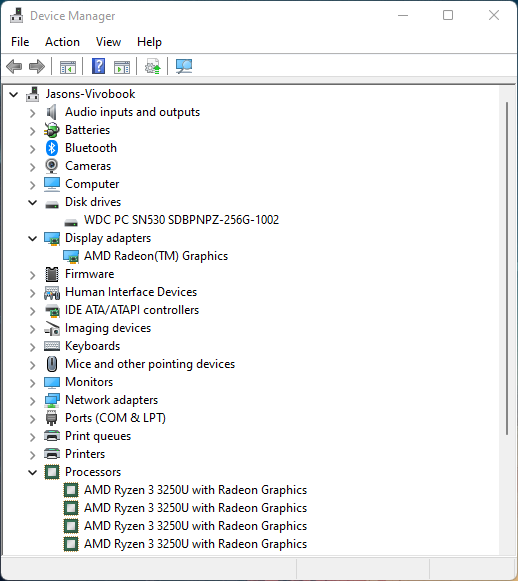Click the Back arrow toolbar icon
Image resolution: width=518 pixels, height=581 pixels.
tap(14, 67)
